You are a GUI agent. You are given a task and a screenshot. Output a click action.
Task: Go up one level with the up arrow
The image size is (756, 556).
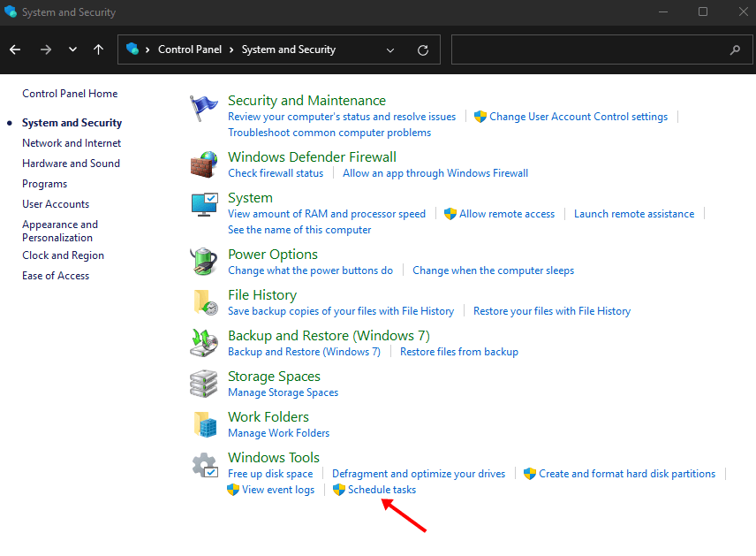[x=98, y=50]
